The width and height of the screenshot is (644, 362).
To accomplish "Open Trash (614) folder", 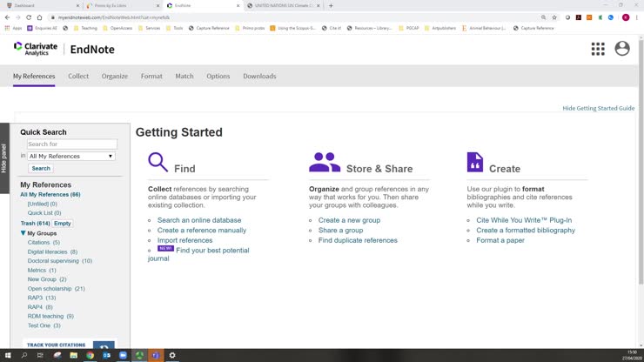I will [35, 223].
